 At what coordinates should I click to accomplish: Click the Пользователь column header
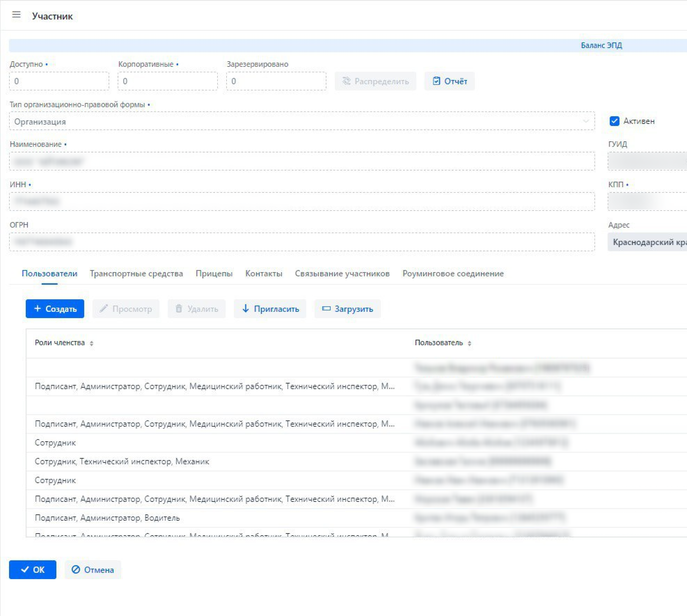[x=439, y=343]
